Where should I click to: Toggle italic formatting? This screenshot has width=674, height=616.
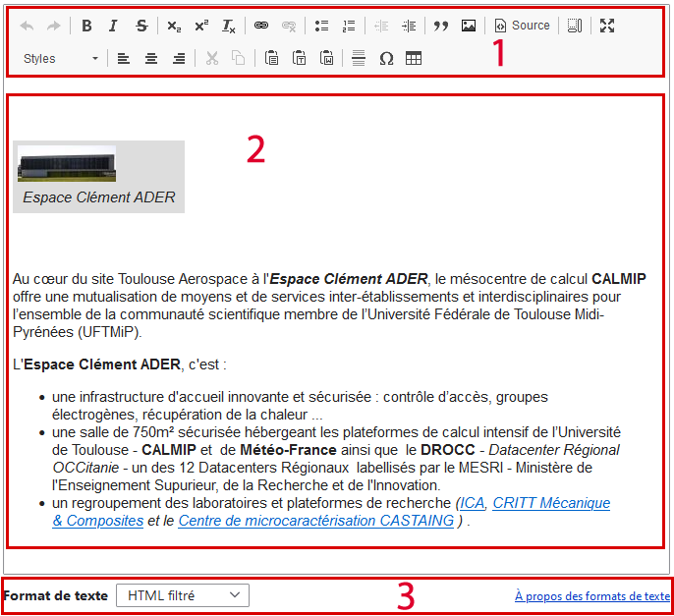113,26
